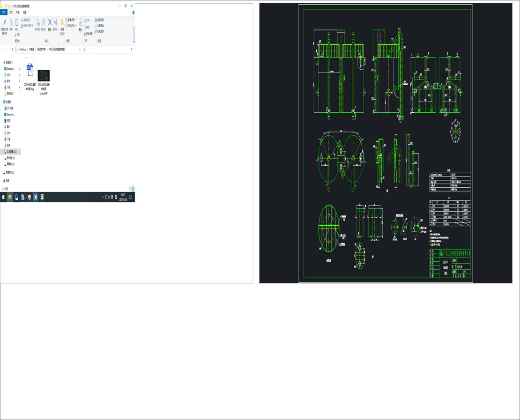Click the blue circular browser taskbar icon

(x=16, y=197)
